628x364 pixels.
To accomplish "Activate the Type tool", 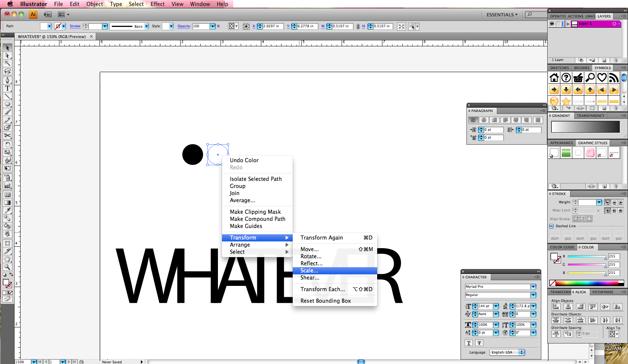I will pyautogui.click(x=7, y=88).
